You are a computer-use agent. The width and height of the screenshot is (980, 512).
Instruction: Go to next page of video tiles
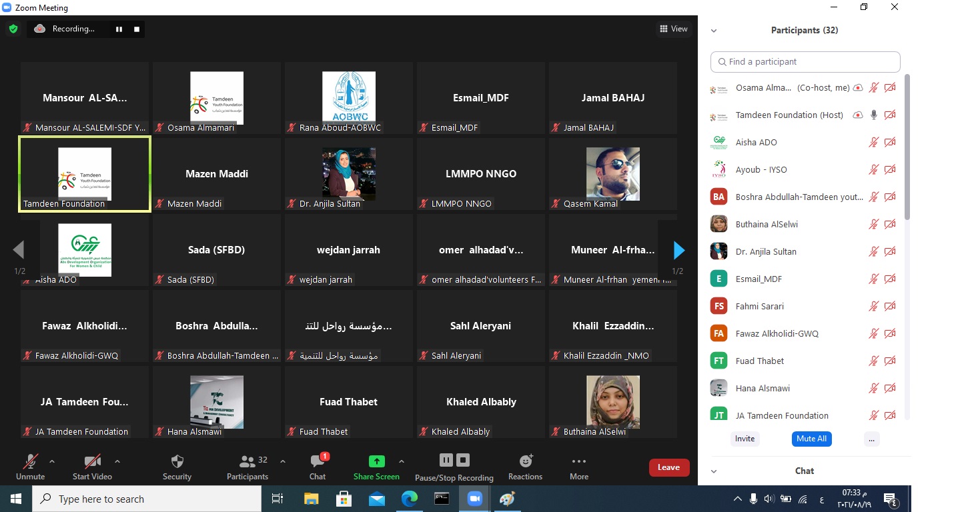[678, 251]
